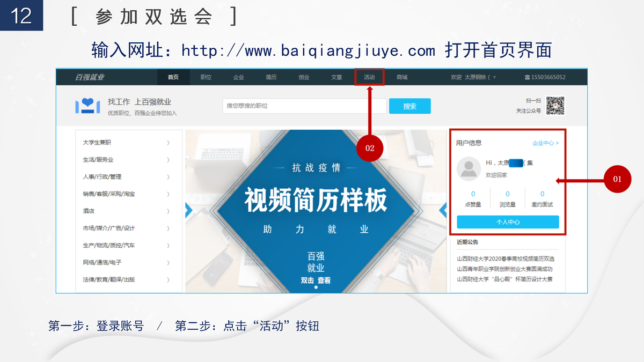Expand the 法律/教育/翻译/出版 category arrow
Screen dimensions: 644x362
[168, 280]
